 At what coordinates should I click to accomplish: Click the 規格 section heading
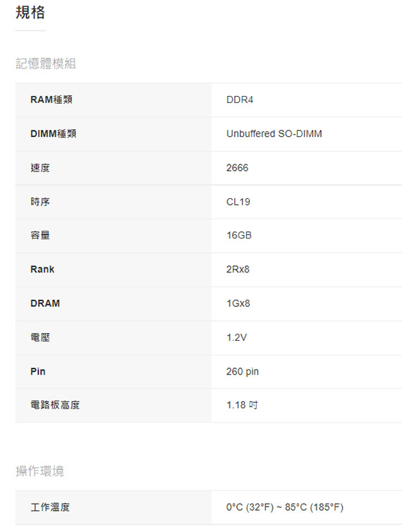(x=30, y=13)
